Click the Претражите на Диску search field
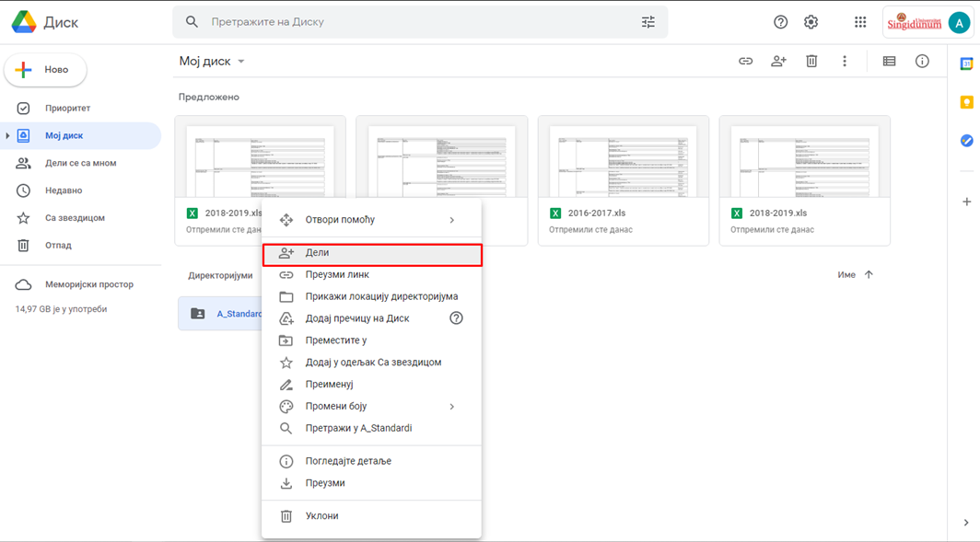 coord(414,22)
